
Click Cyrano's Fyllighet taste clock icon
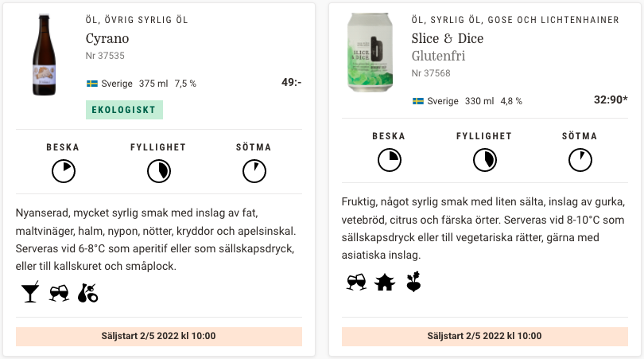pos(159,171)
